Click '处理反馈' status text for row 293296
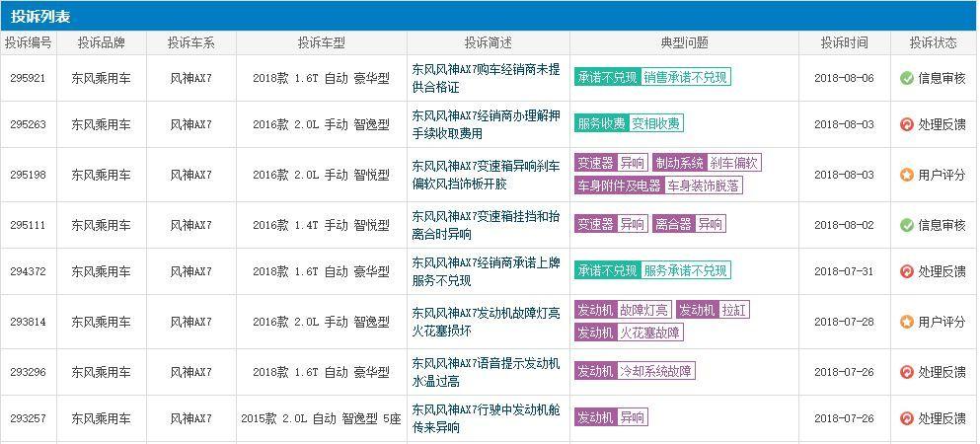The height and width of the screenshot is (444, 980). point(942,372)
